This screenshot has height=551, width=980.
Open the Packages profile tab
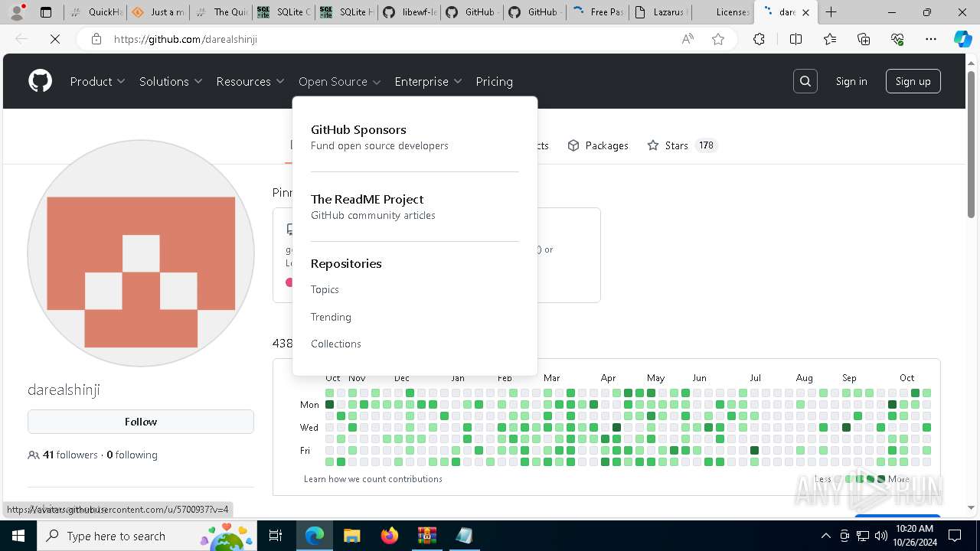coord(598,145)
